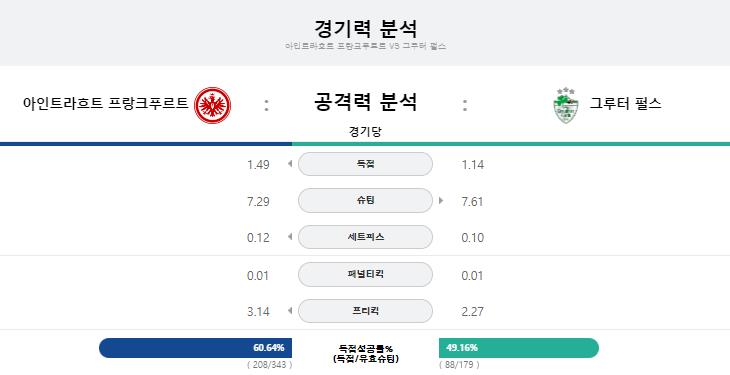The image size is (730, 375).
Task: Click the right arrow beside 슈팅 pill
Action: tap(441, 201)
